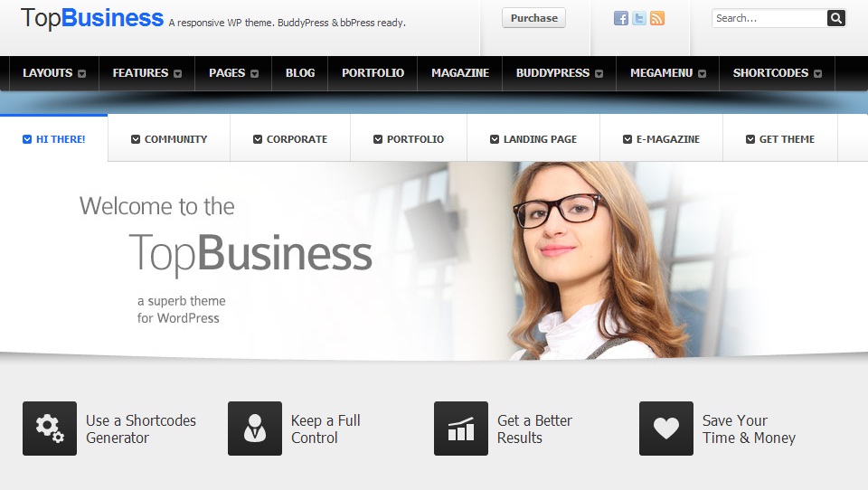The width and height of the screenshot is (868, 490).
Task: Click the TopBusiness logo link
Action: [92, 18]
